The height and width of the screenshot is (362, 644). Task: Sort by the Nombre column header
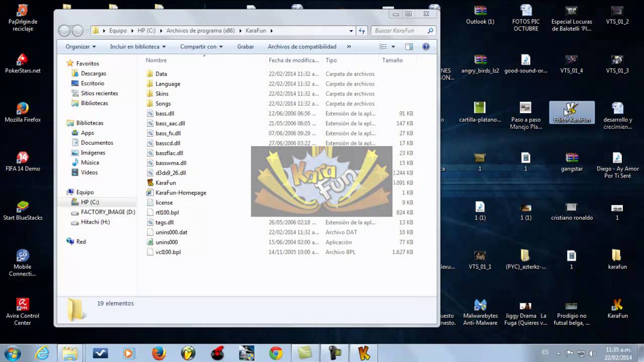pyautogui.click(x=156, y=60)
